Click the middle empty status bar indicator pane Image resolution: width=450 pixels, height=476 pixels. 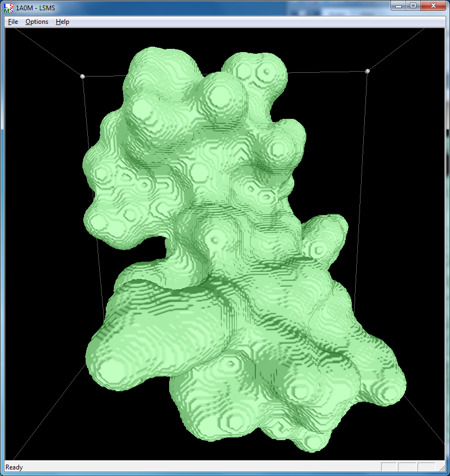click(407, 467)
